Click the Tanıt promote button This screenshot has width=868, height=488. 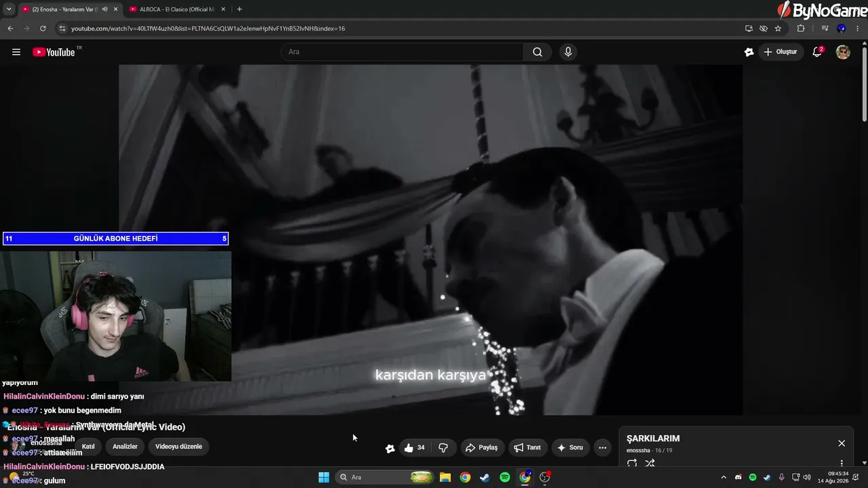(x=527, y=447)
